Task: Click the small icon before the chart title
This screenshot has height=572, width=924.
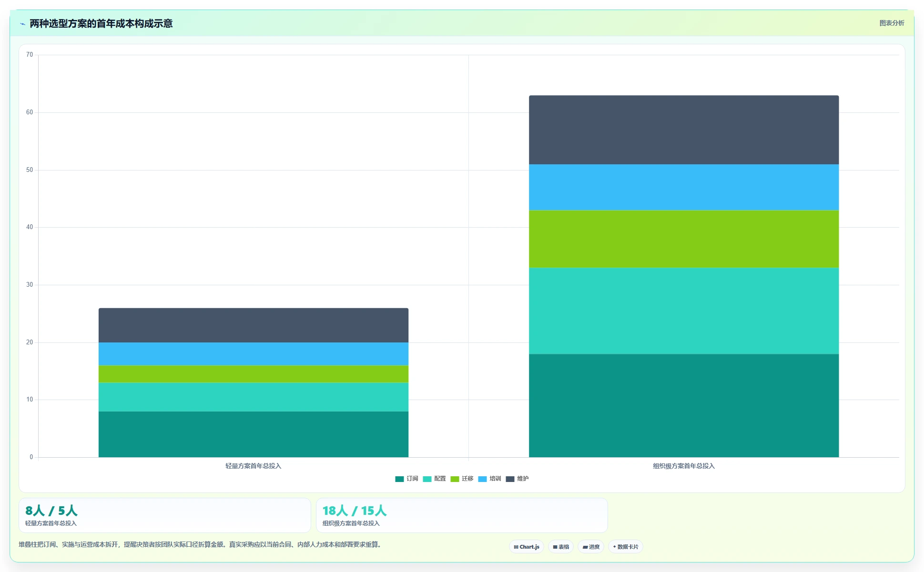Action: (22, 24)
